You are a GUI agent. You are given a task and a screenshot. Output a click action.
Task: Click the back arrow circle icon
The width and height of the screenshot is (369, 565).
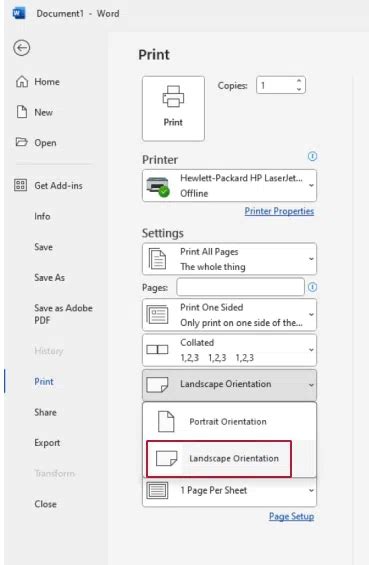[22, 48]
